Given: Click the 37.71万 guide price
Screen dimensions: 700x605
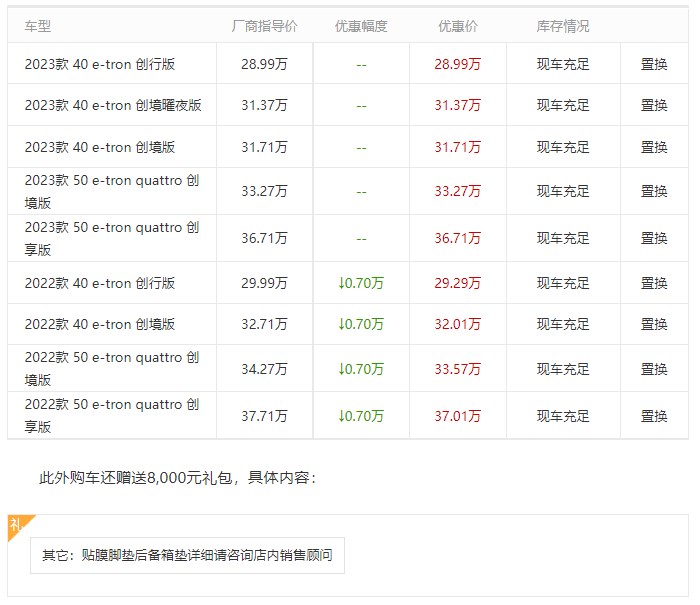Looking at the screenshot, I should (x=264, y=416).
